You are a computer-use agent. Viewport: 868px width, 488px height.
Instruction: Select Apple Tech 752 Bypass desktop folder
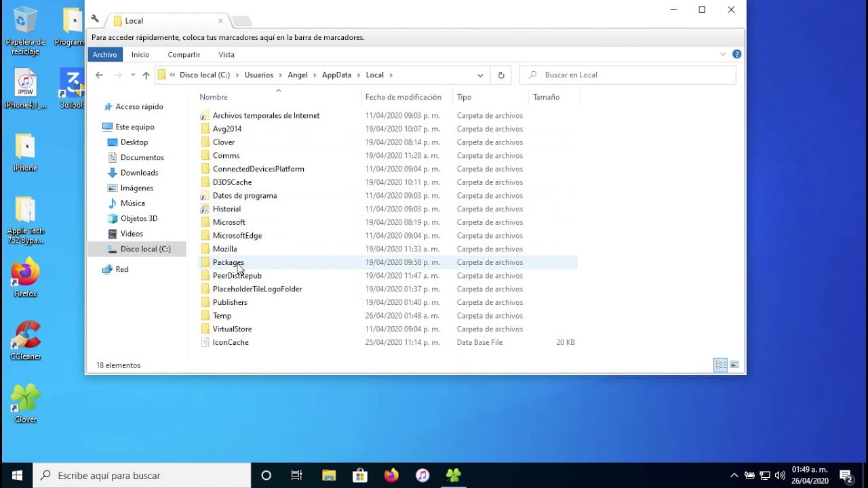pyautogui.click(x=25, y=221)
